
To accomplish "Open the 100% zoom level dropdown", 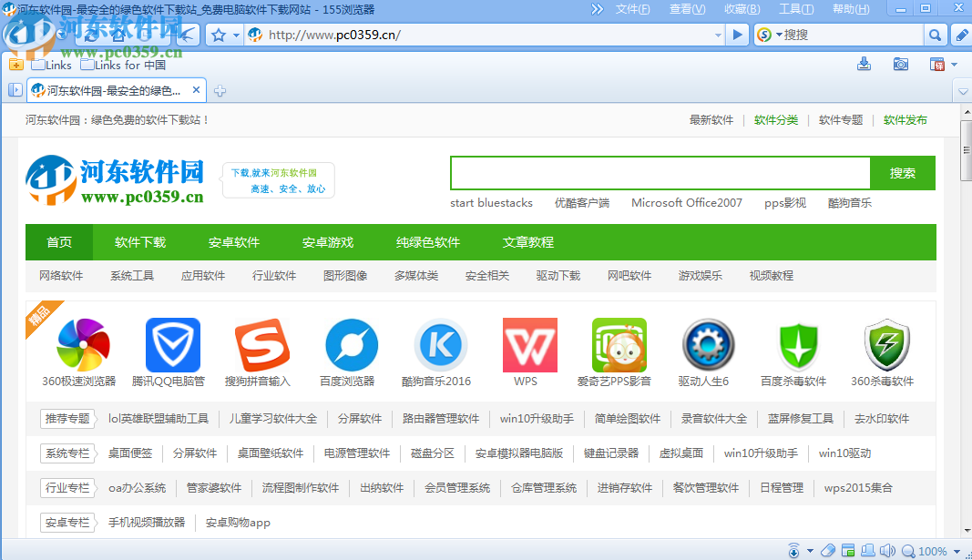I will pyautogui.click(x=957, y=551).
